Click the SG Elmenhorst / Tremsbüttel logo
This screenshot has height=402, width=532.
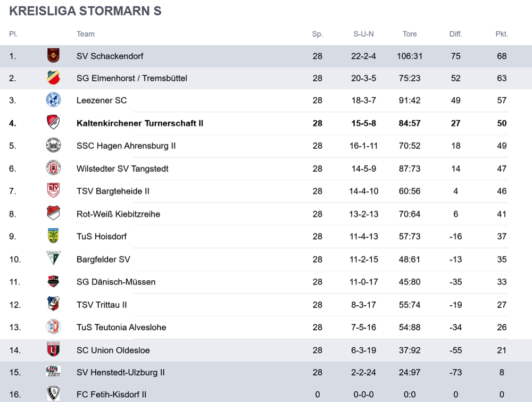tap(53, 78)
